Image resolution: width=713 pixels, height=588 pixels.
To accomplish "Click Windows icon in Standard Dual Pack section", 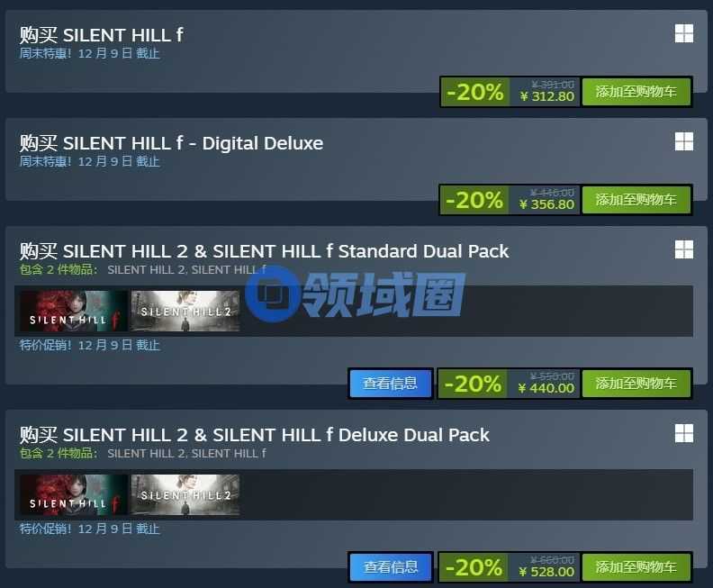I will coord(684,249).
